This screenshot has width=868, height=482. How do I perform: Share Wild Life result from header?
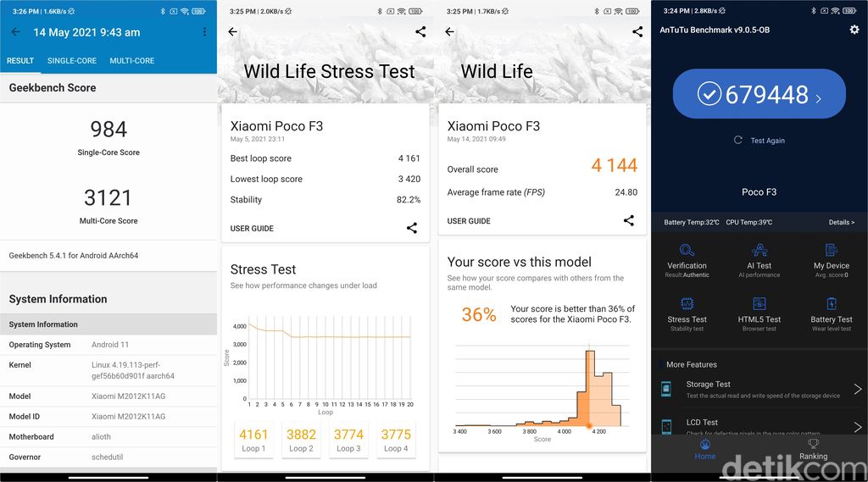pyautogui.click(x=637, y=32)
